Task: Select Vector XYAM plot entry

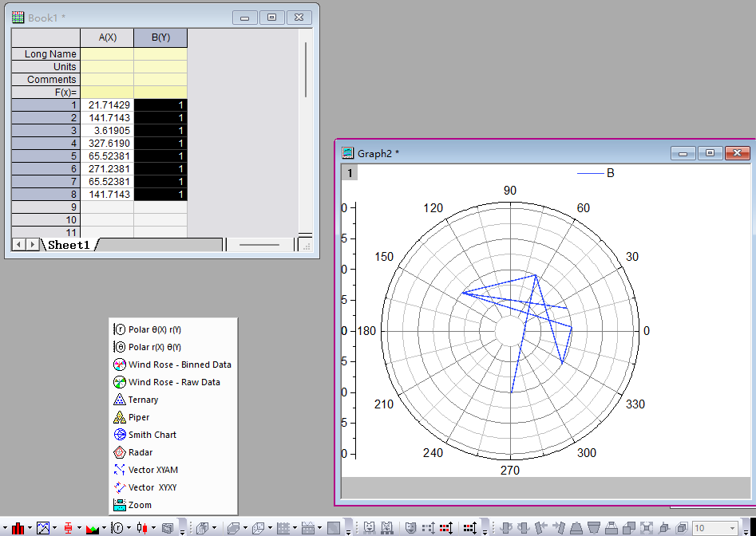Action: 145,470
